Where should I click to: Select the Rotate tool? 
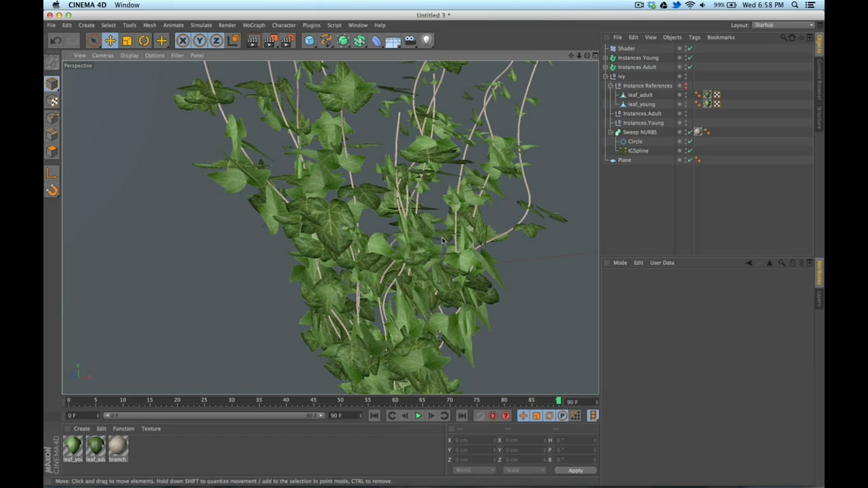click(144, 41)
